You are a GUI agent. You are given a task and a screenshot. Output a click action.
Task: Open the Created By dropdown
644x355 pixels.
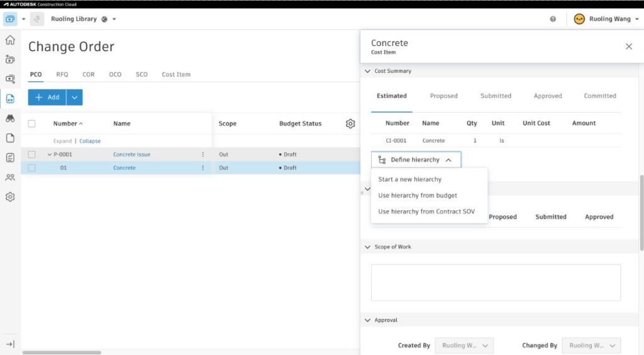click(465, 346)
